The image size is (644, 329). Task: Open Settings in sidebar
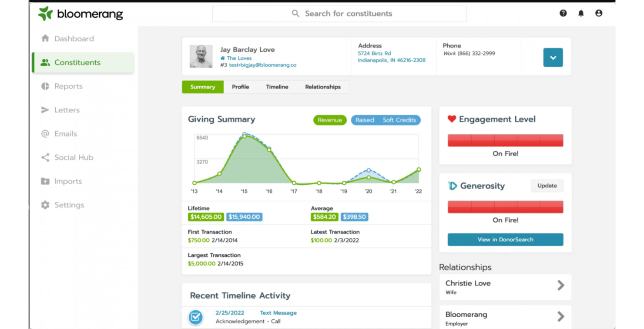(x=69, y=205)
